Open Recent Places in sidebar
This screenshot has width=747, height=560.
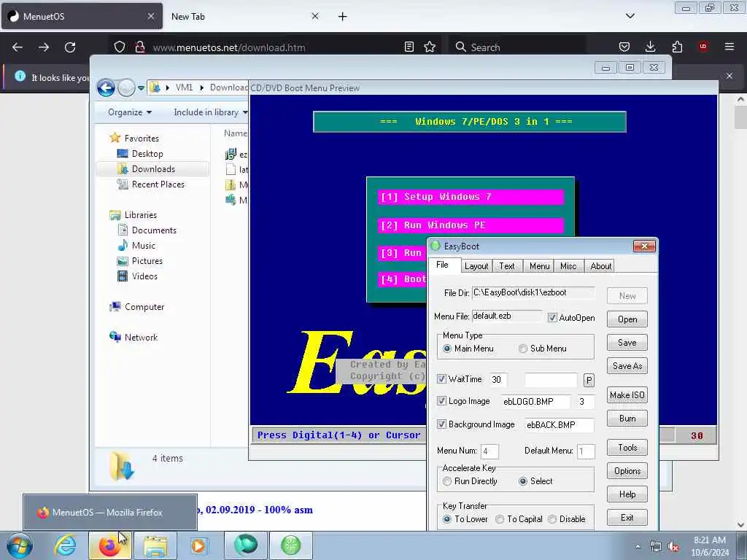point(158,184)
